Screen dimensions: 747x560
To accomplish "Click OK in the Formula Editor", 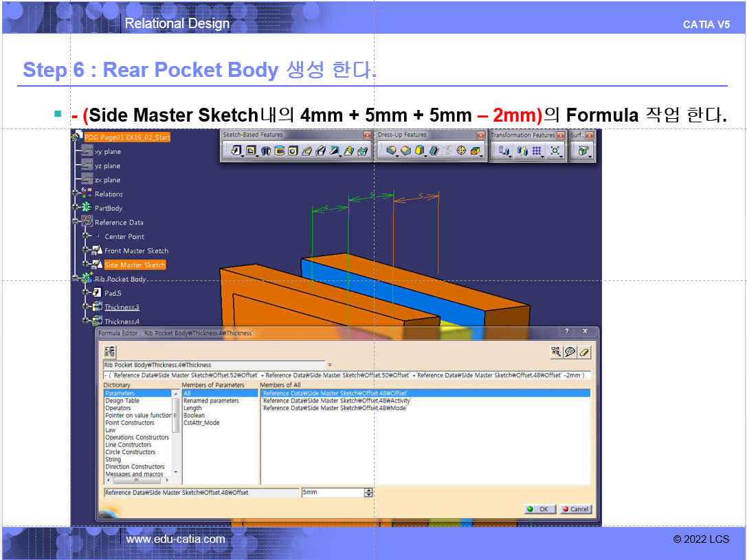I will (x=539, y=509).
